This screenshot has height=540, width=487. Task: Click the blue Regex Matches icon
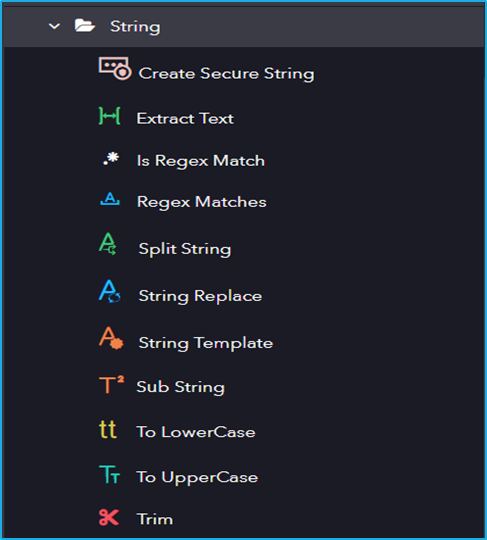[110, 199]
